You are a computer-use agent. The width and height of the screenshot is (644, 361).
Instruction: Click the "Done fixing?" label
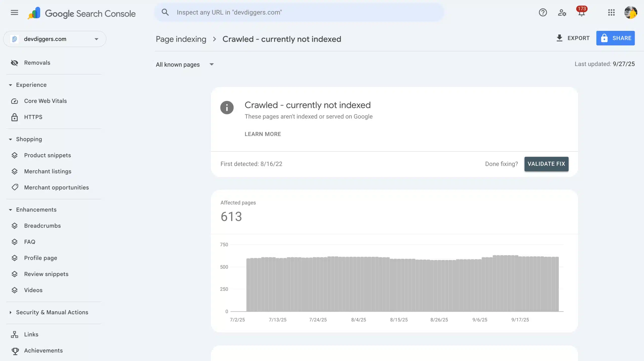pyautogui.click(x=501, y=164)
